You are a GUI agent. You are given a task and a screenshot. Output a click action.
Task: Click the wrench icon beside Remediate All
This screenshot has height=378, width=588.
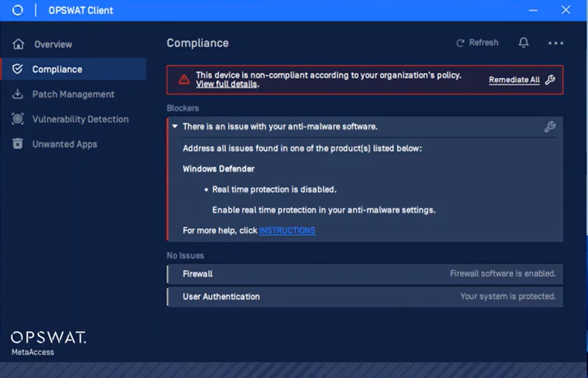click(550, 79)
